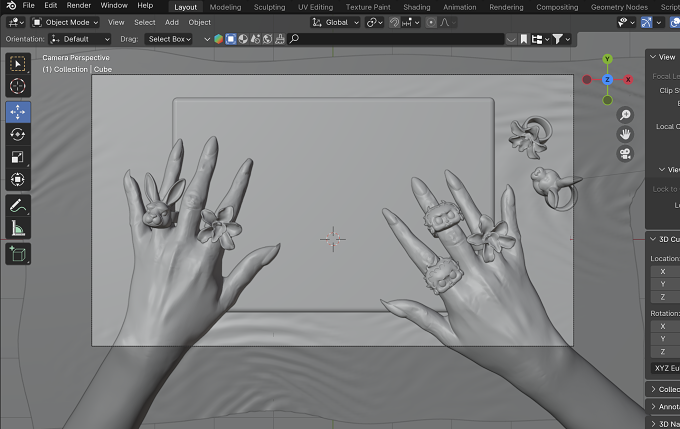
Task: Switch to the Shading workspace tab
Action: pos(417,7)
